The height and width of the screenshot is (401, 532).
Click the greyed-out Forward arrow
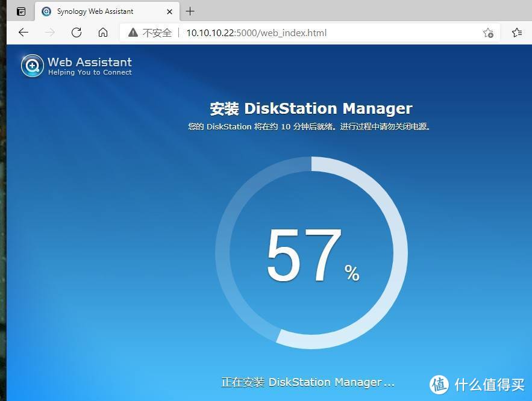click(x=50, y=33)
